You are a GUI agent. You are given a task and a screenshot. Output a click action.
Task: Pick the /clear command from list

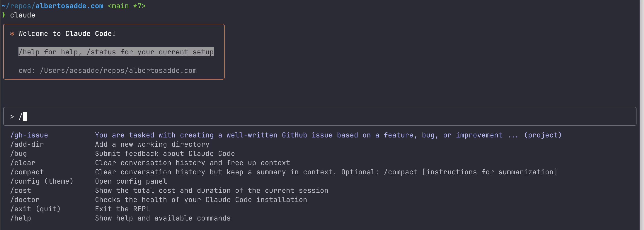coord(23,163)
